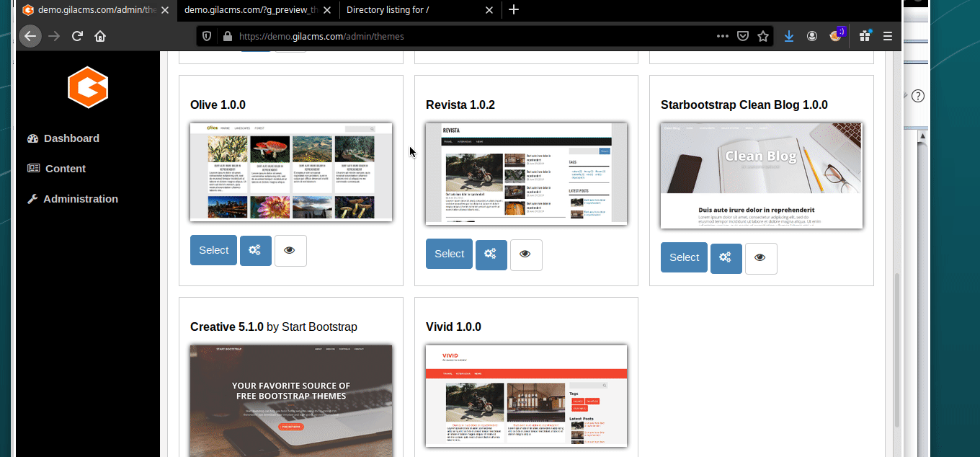Click the gear icon on Starbootstrap Clean Blog

[726, 258]
